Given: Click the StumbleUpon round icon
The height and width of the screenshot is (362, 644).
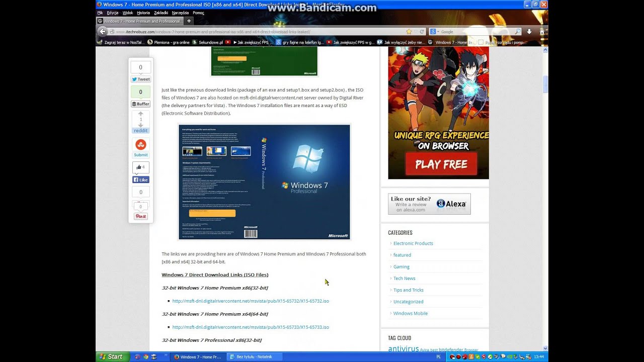Looking at the screenshot, I should point(141,144).
